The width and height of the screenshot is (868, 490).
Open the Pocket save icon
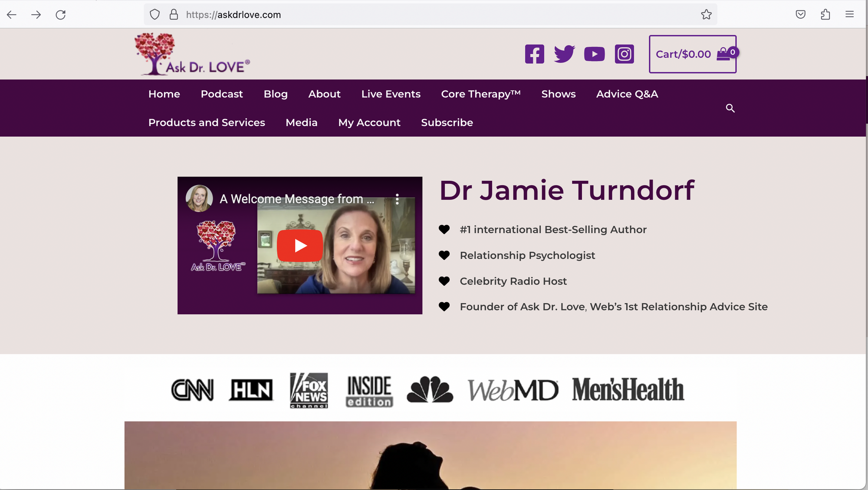coord(801,15)
